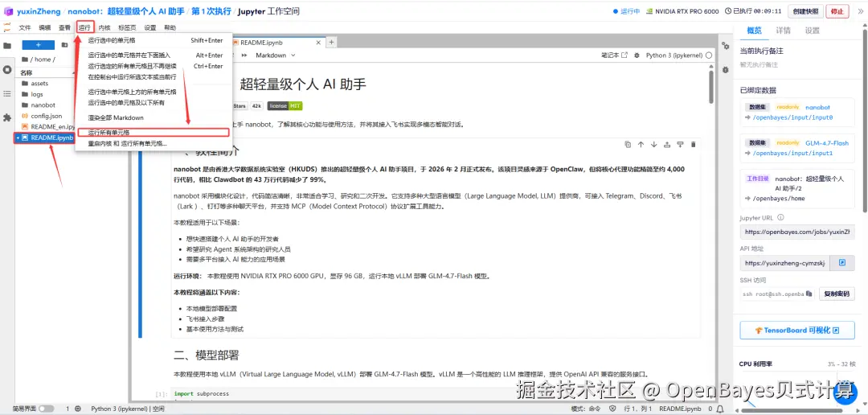This screenshot has width=868, height=415.
Task: Select 重启内核 和 运行所有单元格 entry
Action: (153, 143)
